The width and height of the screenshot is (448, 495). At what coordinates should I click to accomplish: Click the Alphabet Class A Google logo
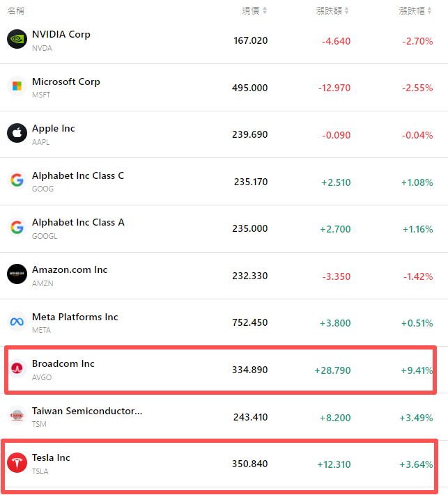pos(17,227)
